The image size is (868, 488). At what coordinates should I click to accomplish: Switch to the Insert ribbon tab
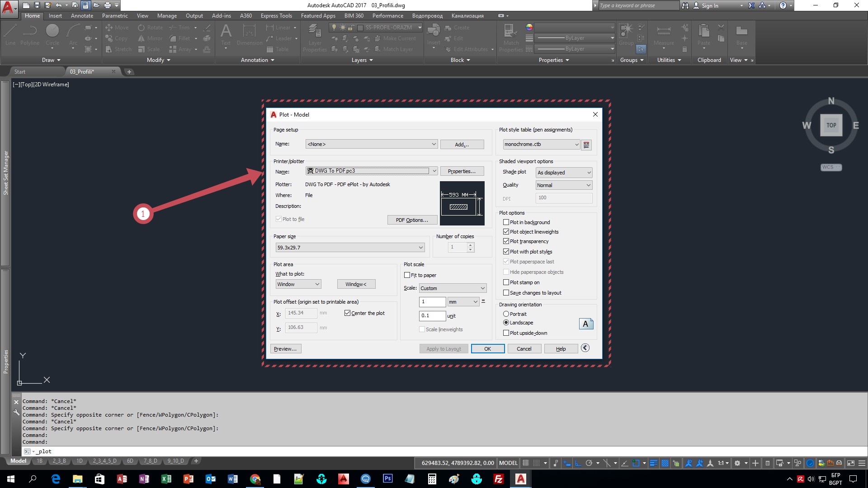55,16
